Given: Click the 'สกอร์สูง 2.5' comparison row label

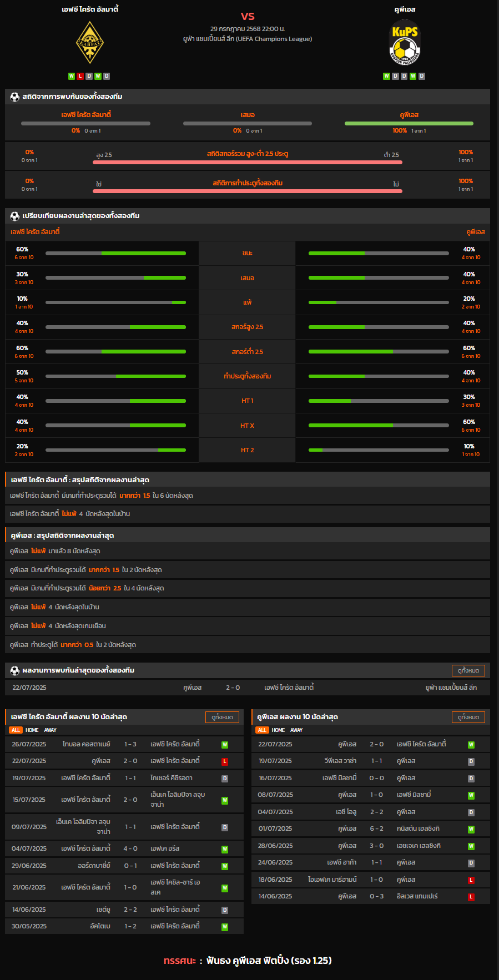Looking at the screenshot, I should (x=248, y=327).
